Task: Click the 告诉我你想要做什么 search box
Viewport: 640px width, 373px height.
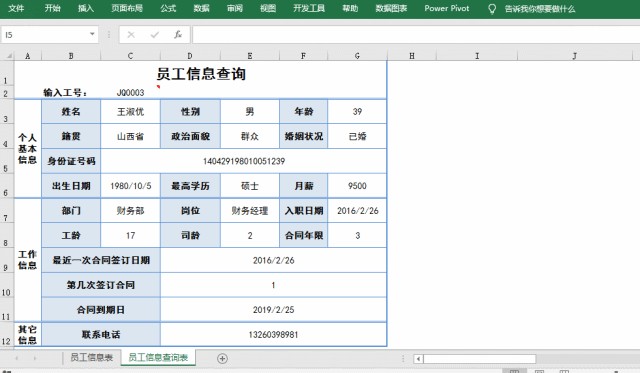Action: (x=540, y=9)
